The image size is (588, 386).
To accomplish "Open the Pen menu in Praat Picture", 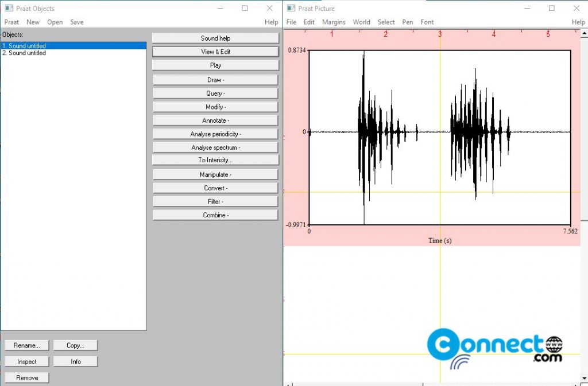I will coord(408,22).
